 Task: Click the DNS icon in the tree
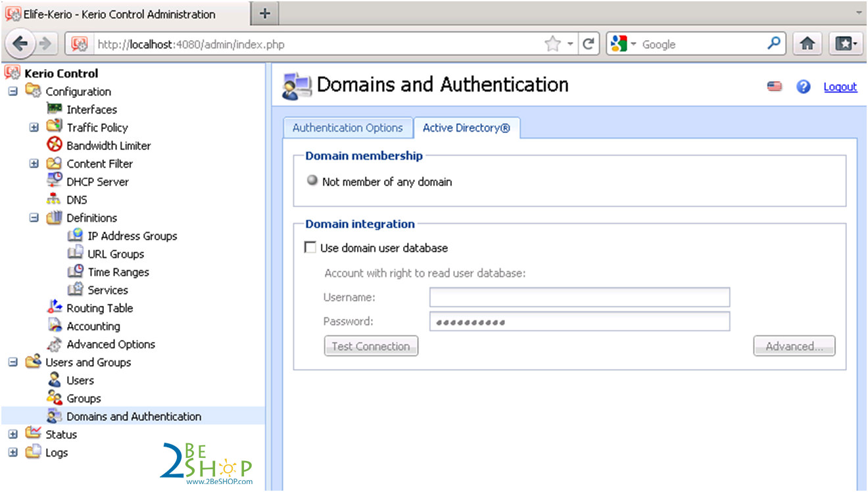[55, 199]
